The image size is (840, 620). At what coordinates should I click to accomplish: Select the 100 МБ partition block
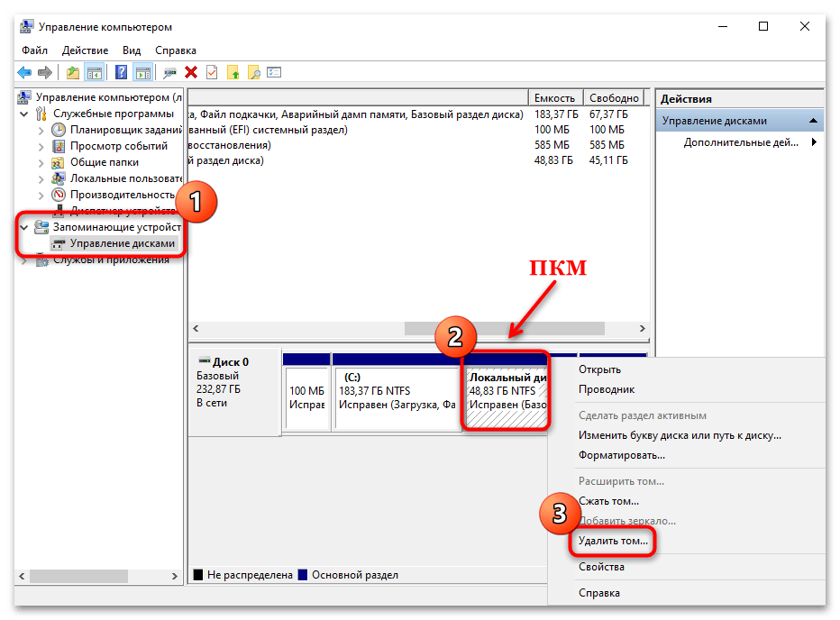tap(307, 397)
